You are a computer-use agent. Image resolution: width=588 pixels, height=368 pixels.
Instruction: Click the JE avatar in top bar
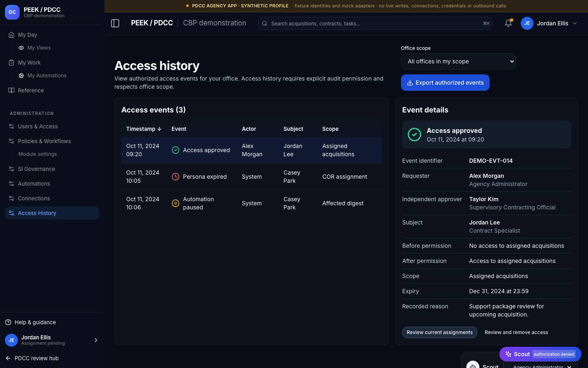coord(527,23)
